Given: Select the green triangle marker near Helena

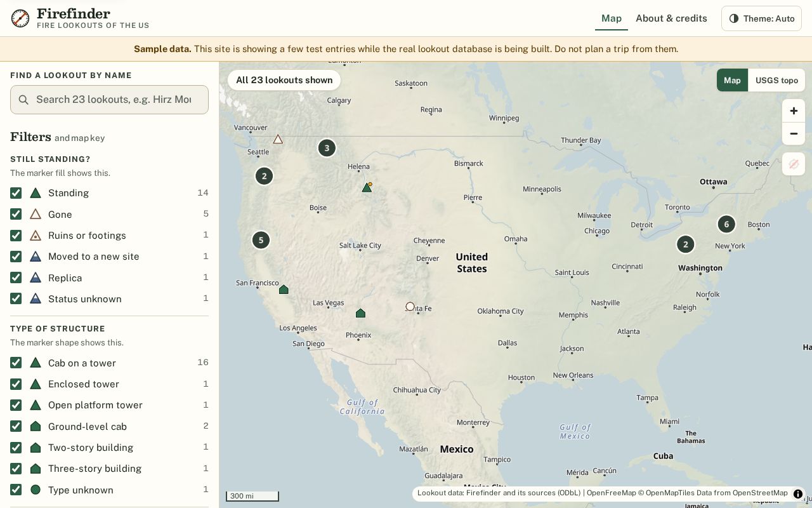Looking at the screenshot, I should coord(367,187).
